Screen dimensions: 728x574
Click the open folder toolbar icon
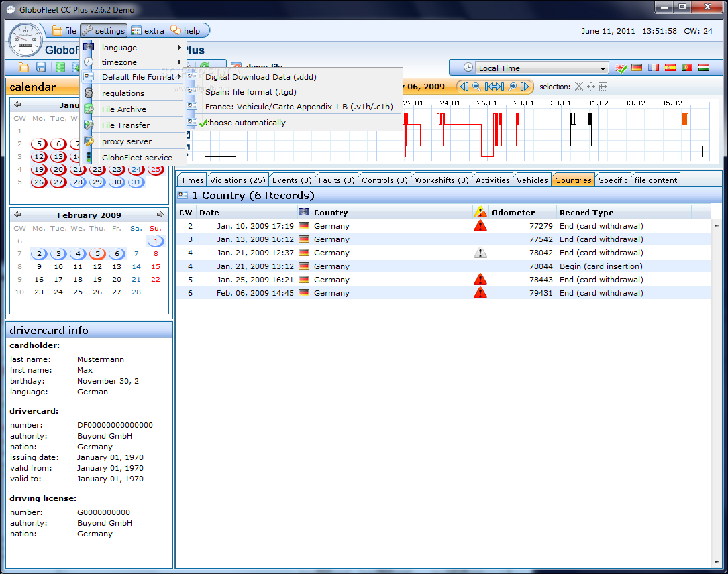coord(23,68)
